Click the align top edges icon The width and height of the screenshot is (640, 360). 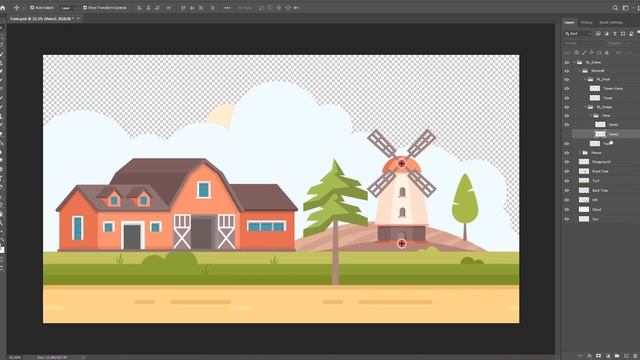point(183,8)
